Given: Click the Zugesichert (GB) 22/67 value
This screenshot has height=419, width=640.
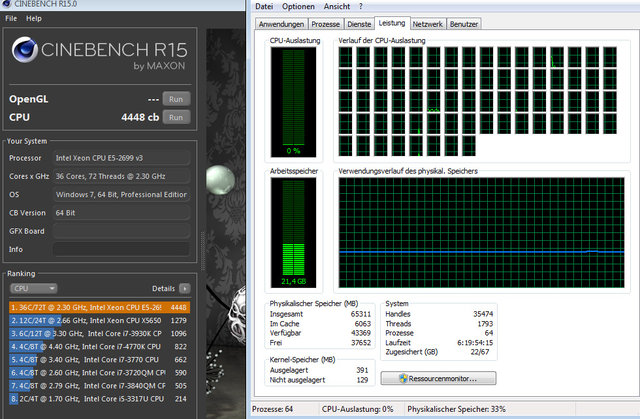Looking at the screenshot, I should click(x=480, y=352).
